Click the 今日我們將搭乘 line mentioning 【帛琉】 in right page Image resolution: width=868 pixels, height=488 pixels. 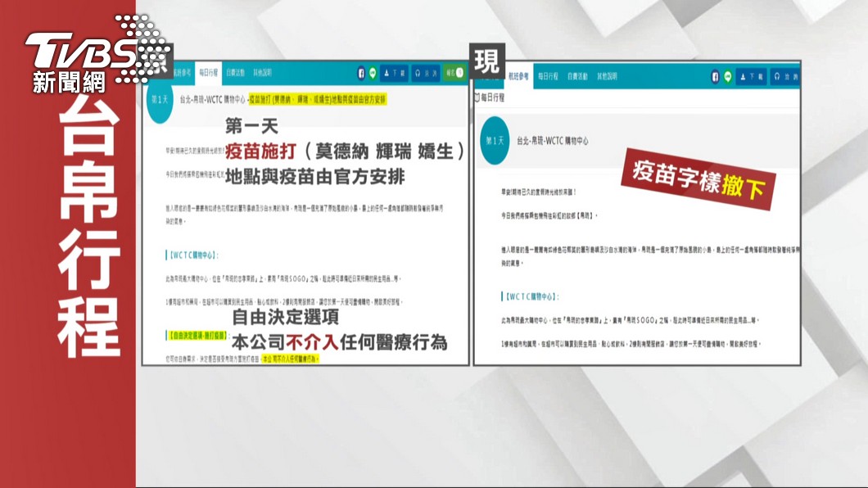[x=549, y=216]
